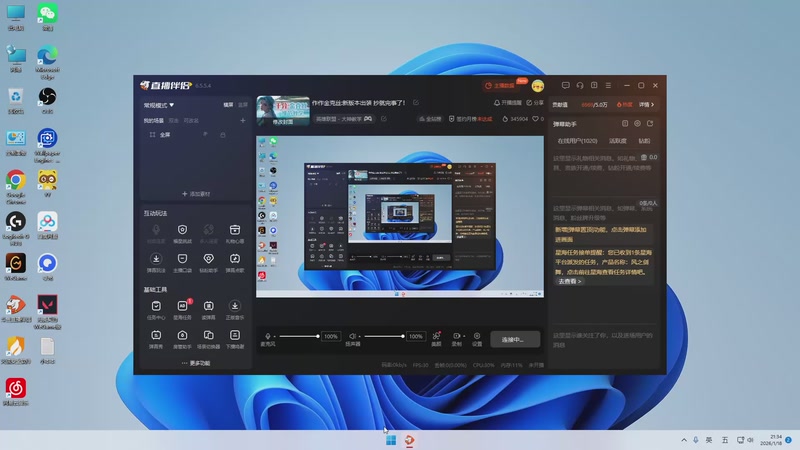Open the 弹幕点歌 song request tool
Screen dimensions: 800x450
click(235, 262)
